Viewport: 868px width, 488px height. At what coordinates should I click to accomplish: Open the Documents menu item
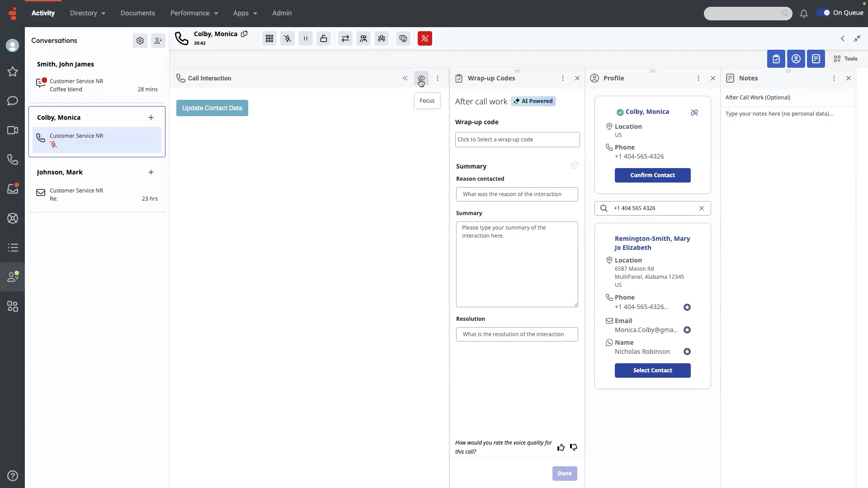(137, 13)
